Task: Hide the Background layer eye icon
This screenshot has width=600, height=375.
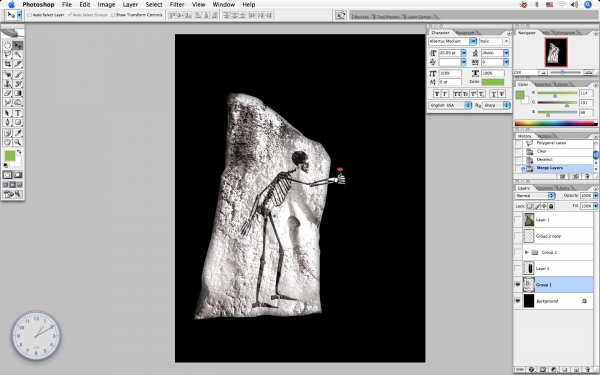Action: coord(518,301)
